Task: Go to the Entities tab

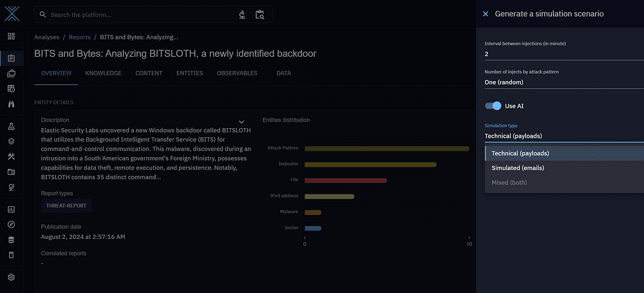Action: (x=189, y=73)
